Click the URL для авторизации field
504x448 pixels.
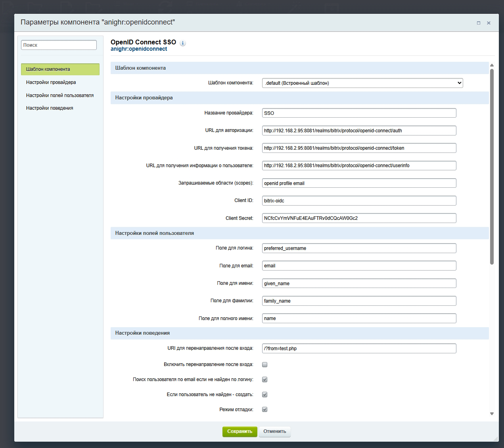tap(358, 130)
